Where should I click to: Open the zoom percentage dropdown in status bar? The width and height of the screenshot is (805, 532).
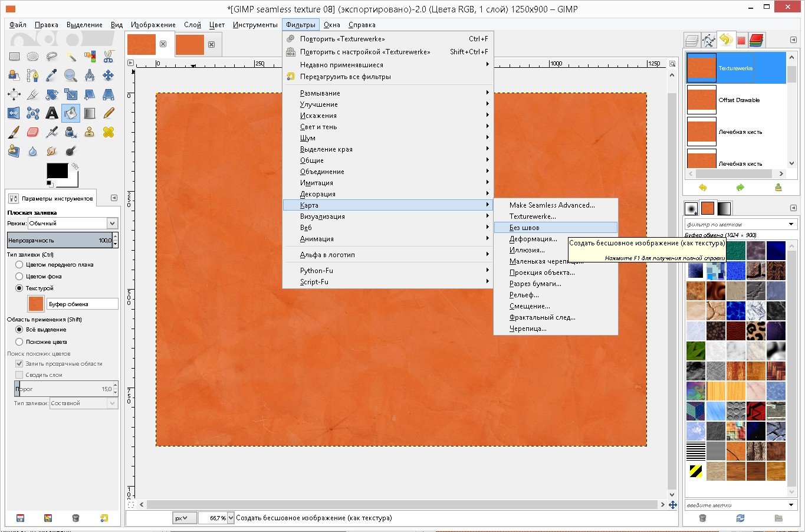[x=231, y=518]
